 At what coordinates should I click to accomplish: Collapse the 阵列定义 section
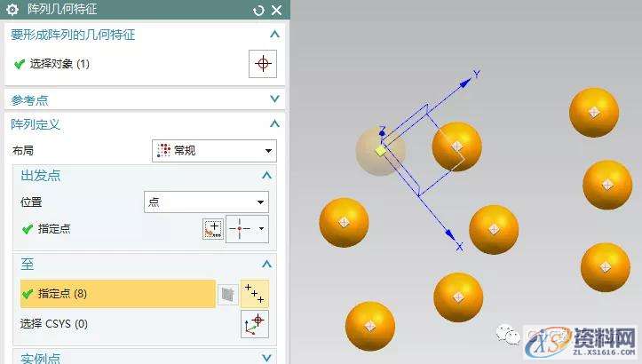[x=274, y=124]
